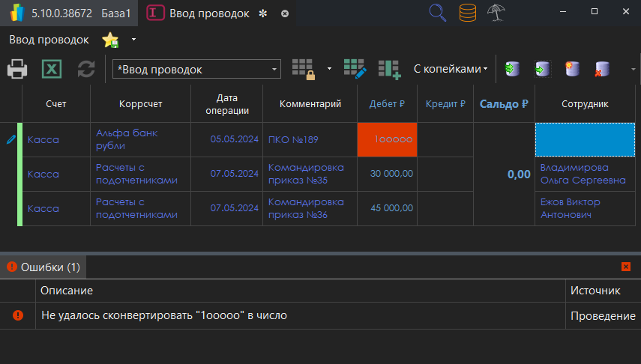Click database icon with red star

[572, 69]
